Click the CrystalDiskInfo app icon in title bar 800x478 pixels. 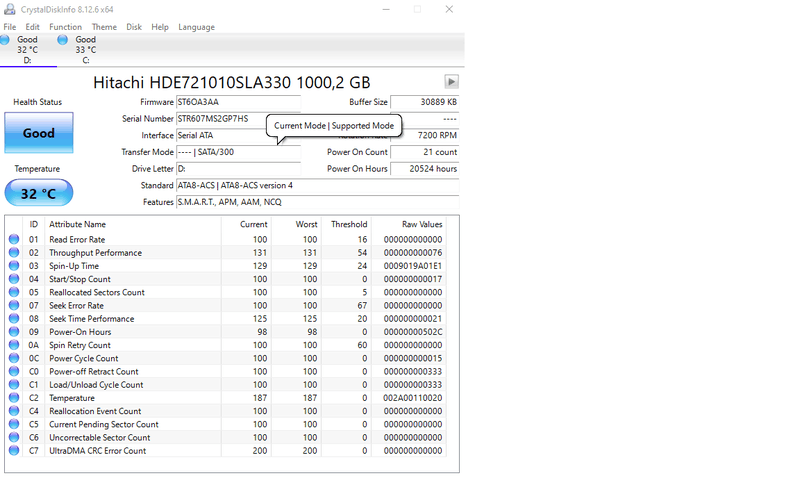click(x=9, y=9)
